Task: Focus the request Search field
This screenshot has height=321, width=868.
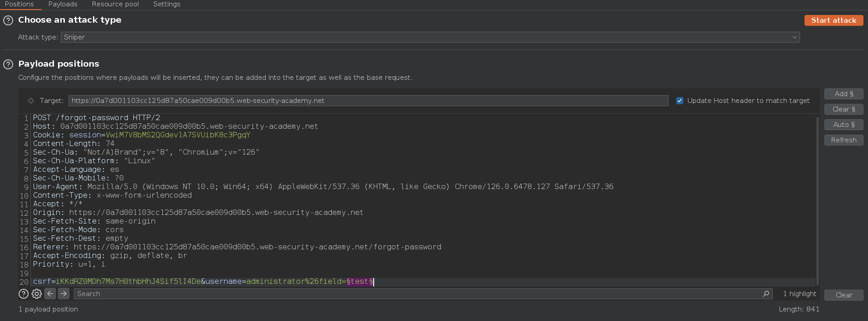Action: [x=423, y=294]
